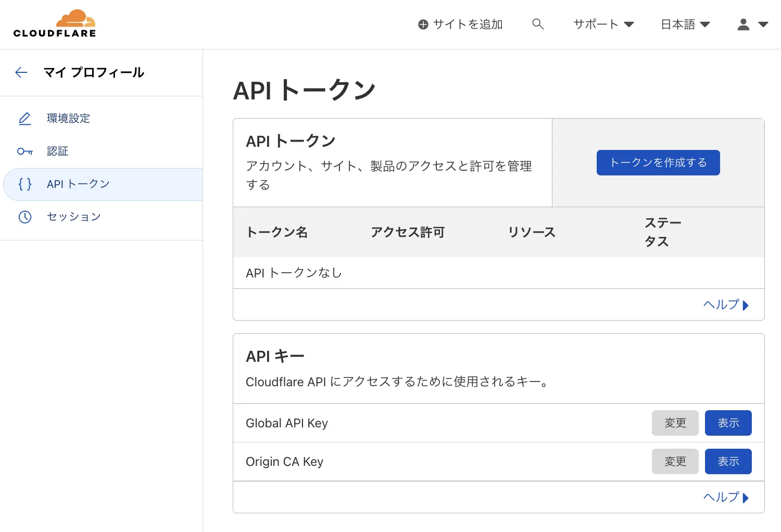Show the Global API Key
The width and height of the screenshot is (781, 532).
(728, 423)
